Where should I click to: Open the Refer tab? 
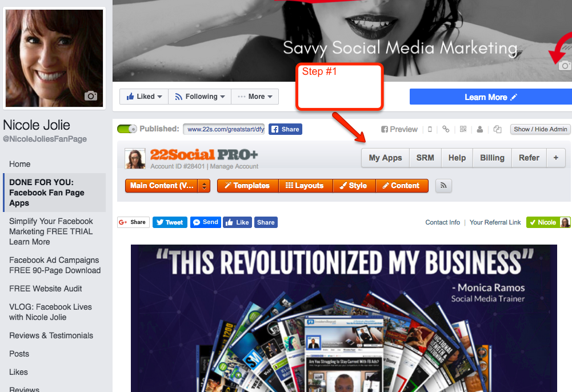click(529, 158)
